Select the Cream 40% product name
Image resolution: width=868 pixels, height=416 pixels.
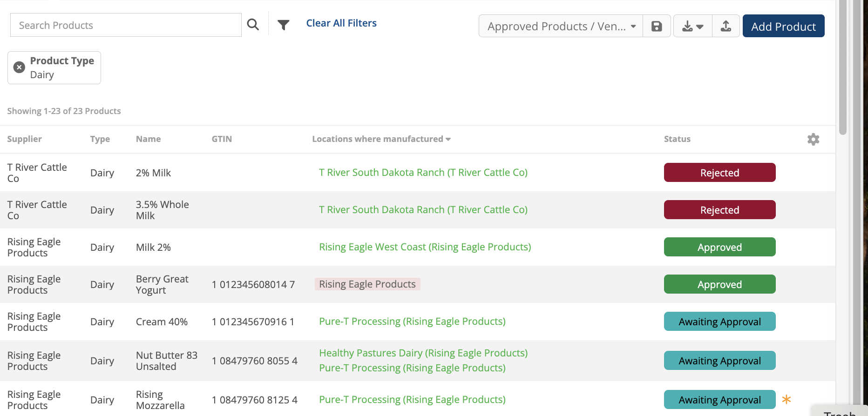[x=162, y=322]
